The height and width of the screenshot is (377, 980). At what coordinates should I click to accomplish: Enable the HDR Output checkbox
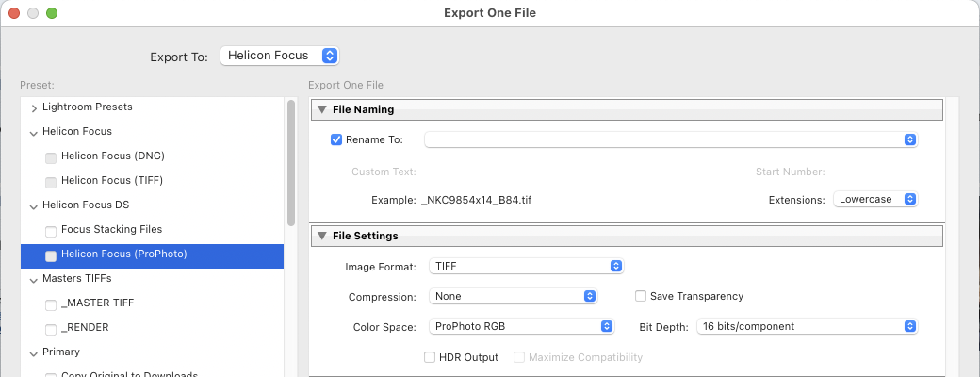[430, 357]
